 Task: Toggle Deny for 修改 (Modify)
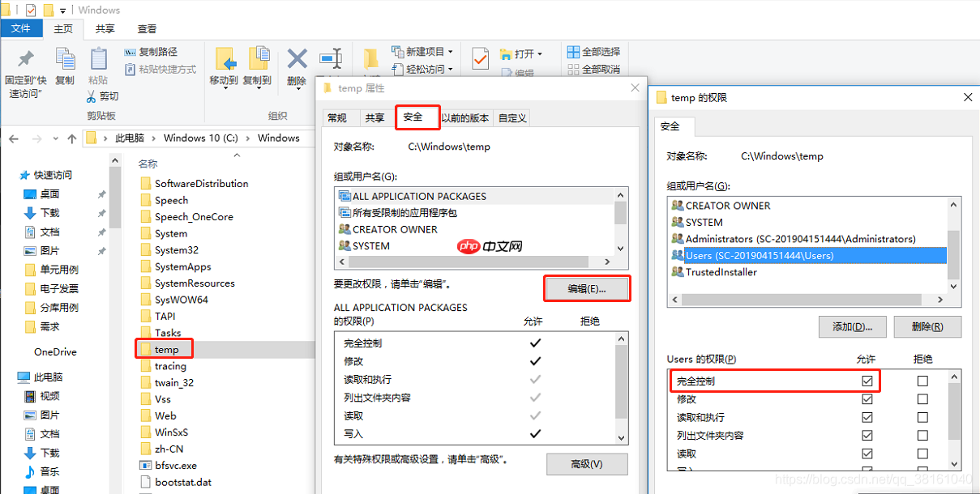coord(922,399)
